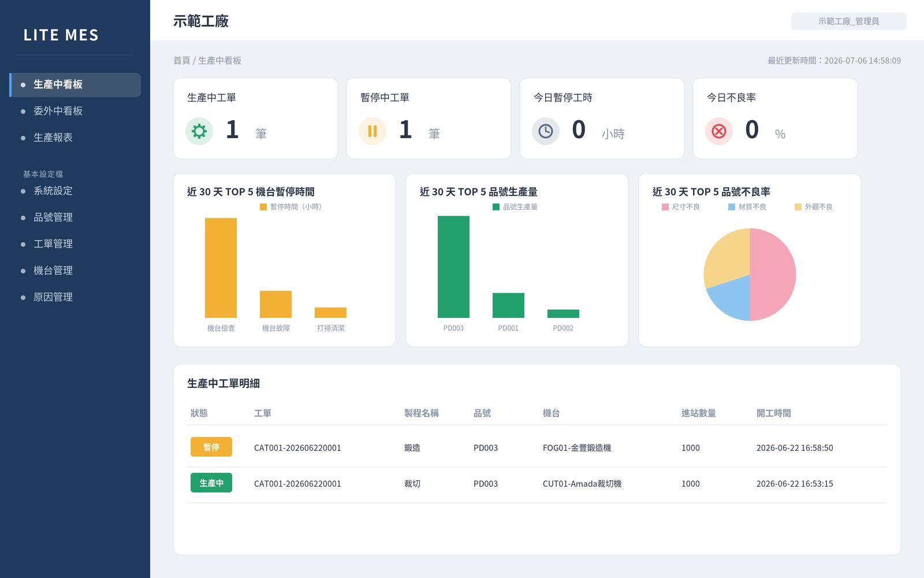Click the pink pie chart slice
924x578 pixels.
(774, 275)
